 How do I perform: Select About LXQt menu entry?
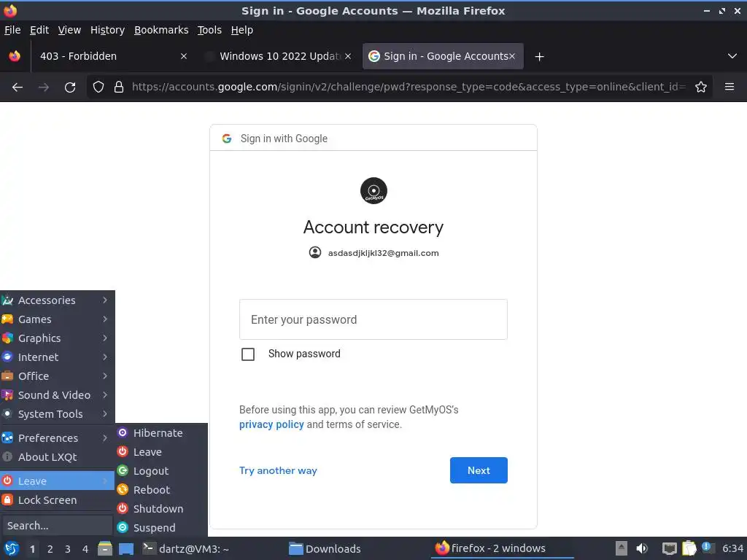[x=57, y=456]
